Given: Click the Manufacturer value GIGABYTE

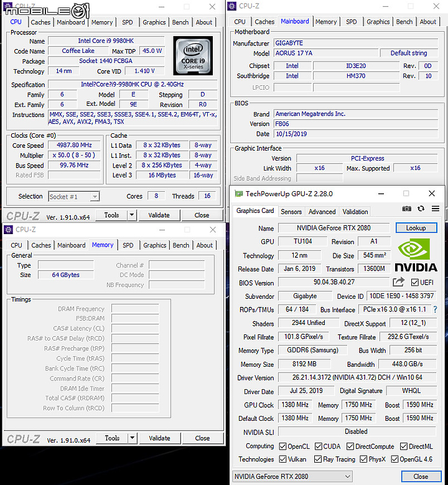Looking at the screenshot, I should [x=355, y=43].
